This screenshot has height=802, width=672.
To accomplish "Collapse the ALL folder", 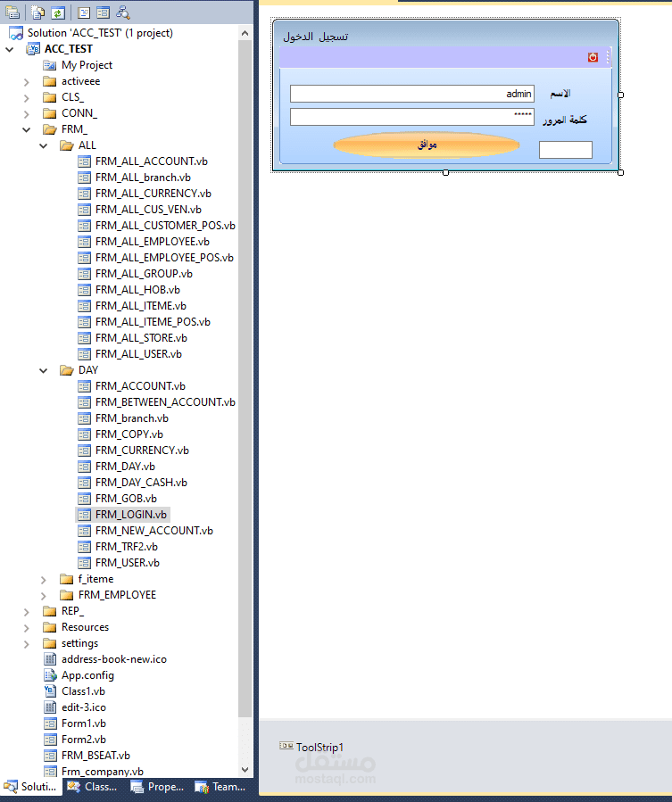I will (44, 145).
